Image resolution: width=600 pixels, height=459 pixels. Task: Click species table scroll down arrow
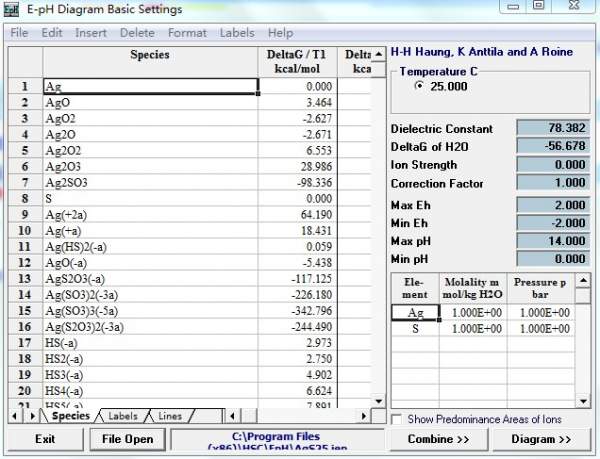point(378,401)
